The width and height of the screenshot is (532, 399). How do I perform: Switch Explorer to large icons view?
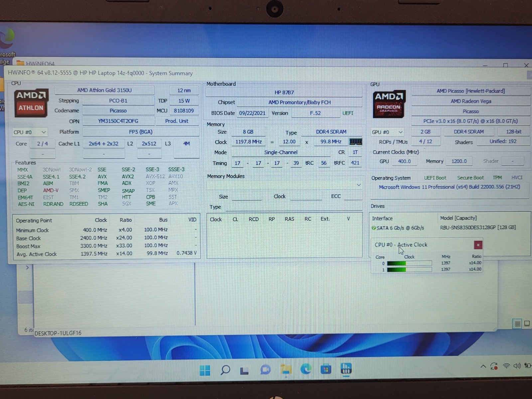coord(527,323)
